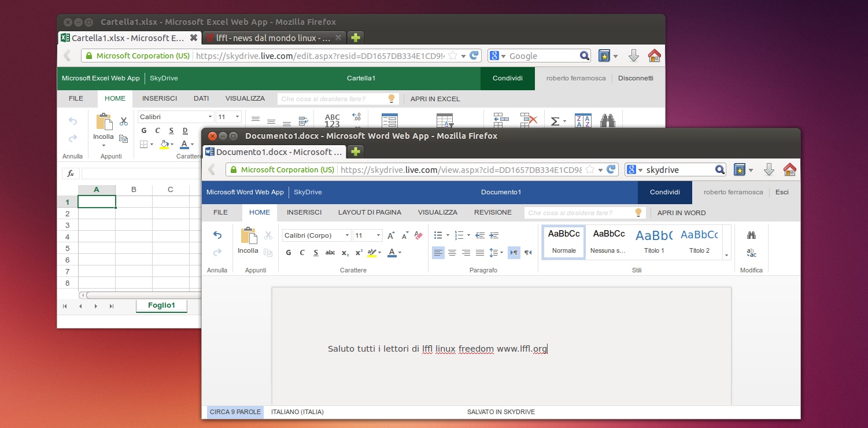Open the LAYOUT DI PAGINA tab in Word
The width and height of the screenshot is (868, 428).
tap(370, 212)
